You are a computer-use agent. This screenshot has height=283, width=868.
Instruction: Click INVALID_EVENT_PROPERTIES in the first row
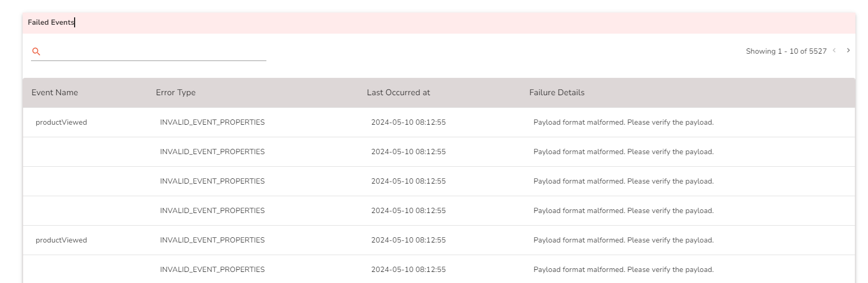click(x=212, y=123)
